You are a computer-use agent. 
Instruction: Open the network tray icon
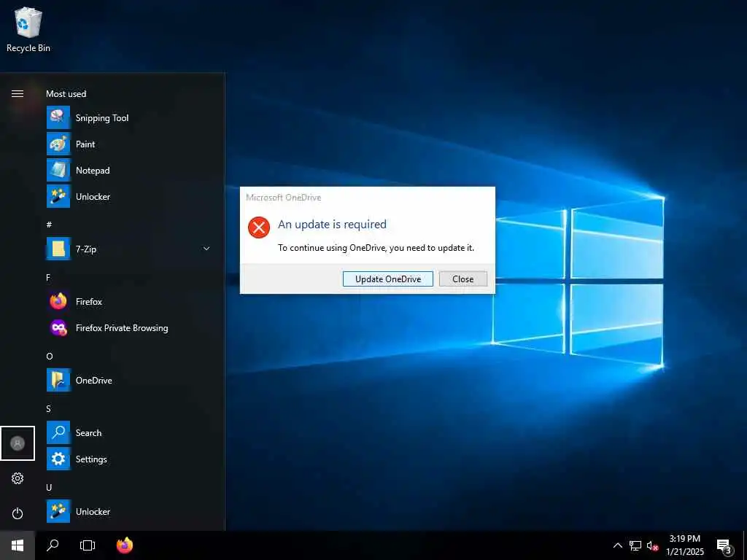pos(635,545)
